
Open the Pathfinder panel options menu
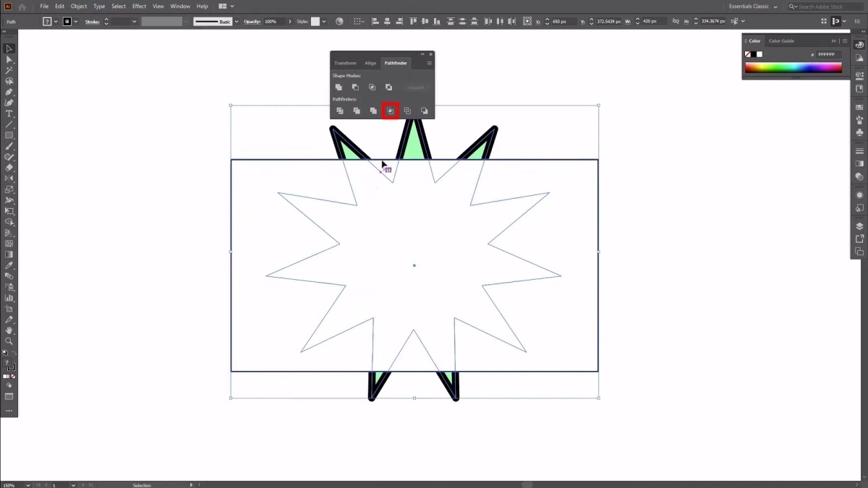(x=429, y=63)
